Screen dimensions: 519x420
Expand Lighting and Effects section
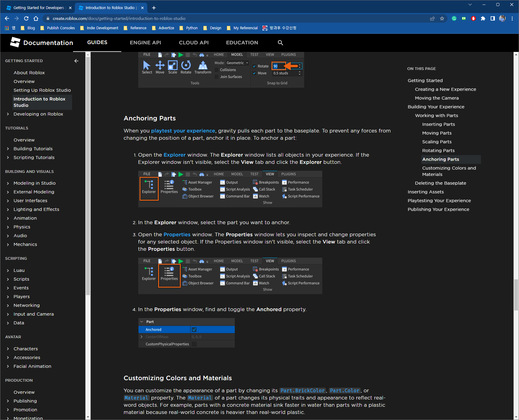[8, 209]
